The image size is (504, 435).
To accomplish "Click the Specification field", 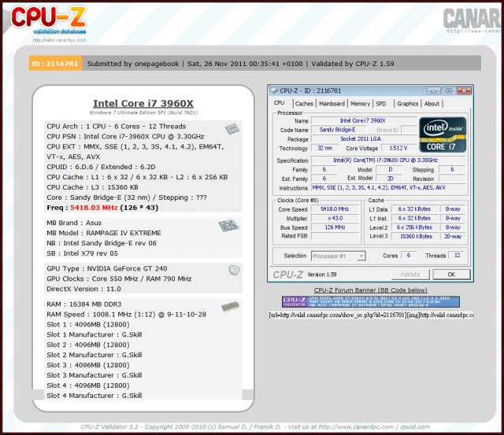I will pyautogui.click(x=388, y=160).
